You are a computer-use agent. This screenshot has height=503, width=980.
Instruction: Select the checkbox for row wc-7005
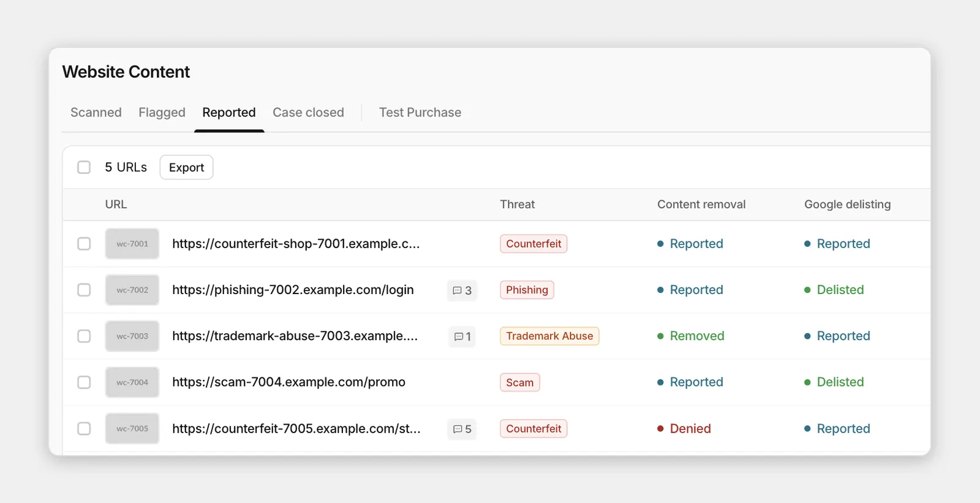(84, 428)
